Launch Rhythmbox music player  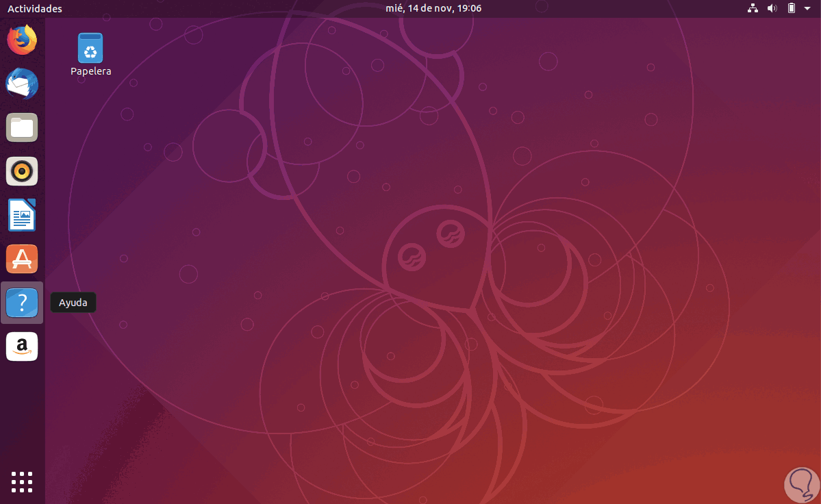point(22,171)
